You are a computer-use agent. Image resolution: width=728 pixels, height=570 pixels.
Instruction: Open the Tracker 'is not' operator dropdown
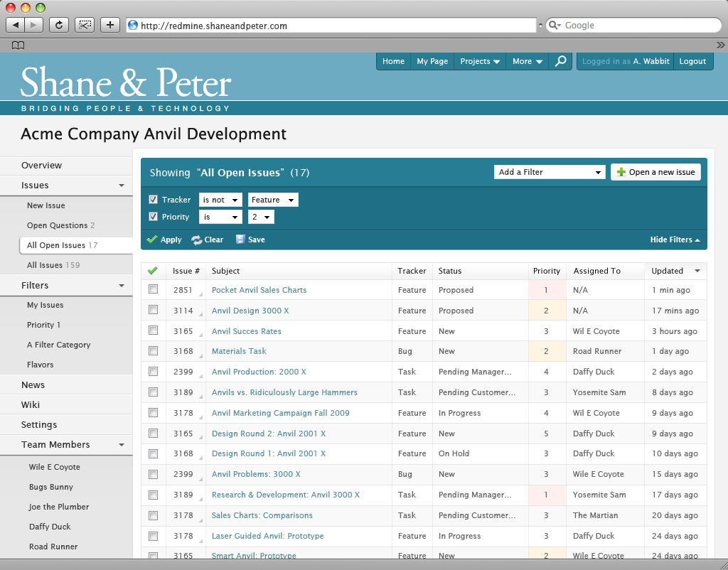[x=220, y=200]
